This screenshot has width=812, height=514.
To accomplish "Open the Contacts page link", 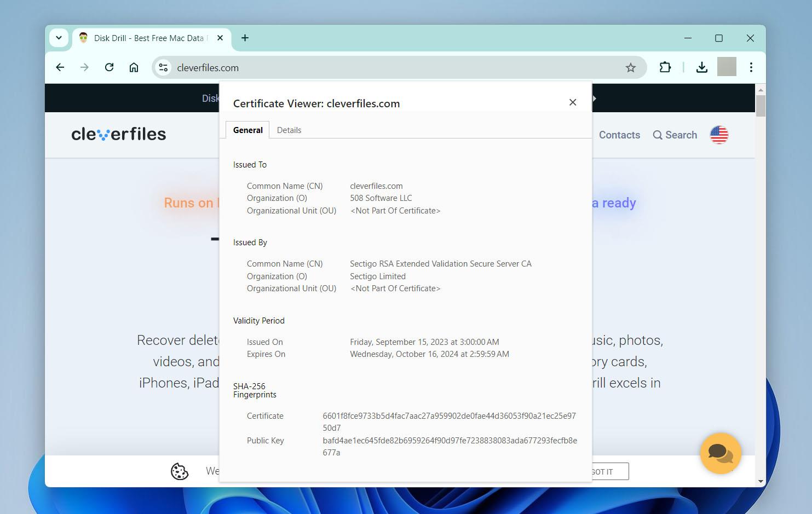I will click(x=619, y=135).
